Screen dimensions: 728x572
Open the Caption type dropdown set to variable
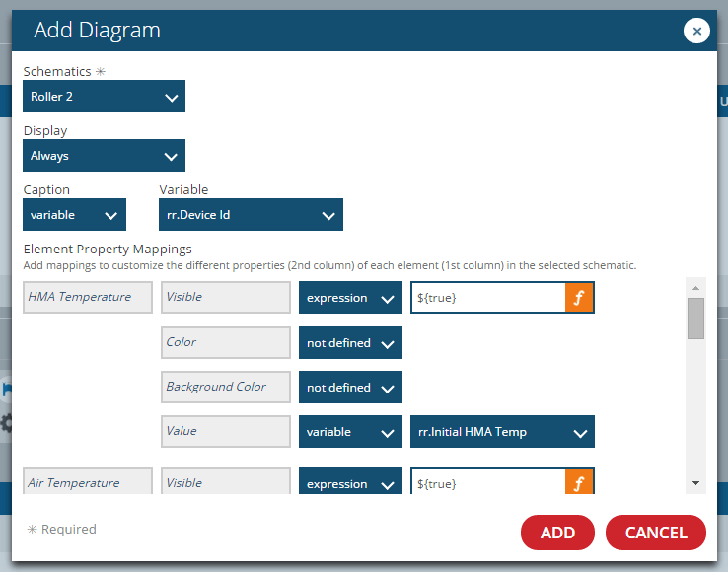pyautogui.click(x=74, y=215)
